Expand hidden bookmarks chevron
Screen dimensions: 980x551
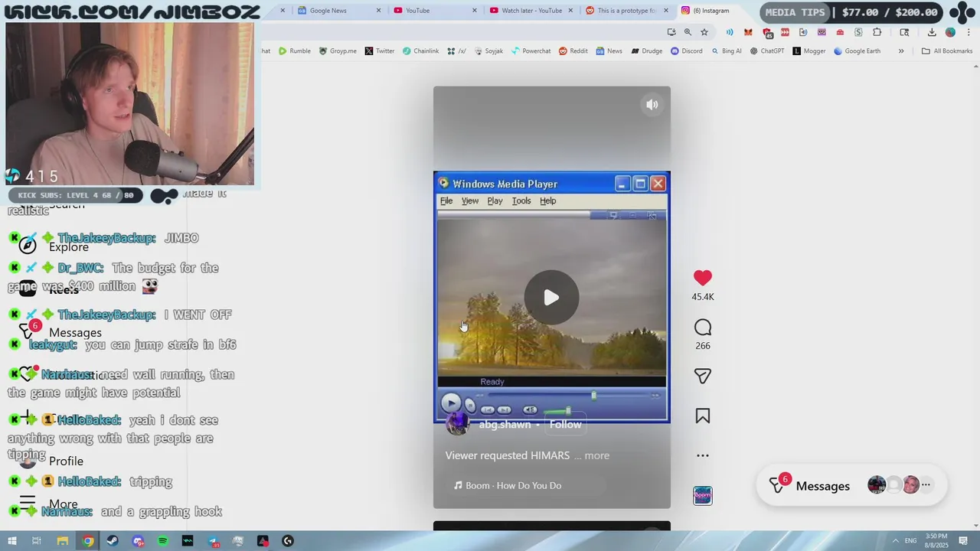(901, 51)
